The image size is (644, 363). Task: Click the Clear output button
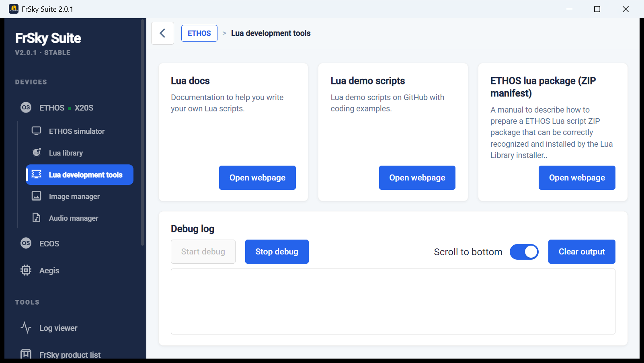coord(582,251)
